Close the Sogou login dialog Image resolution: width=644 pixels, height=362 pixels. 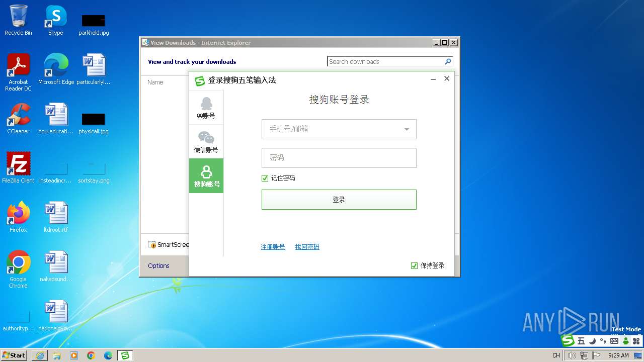(447, 79)
